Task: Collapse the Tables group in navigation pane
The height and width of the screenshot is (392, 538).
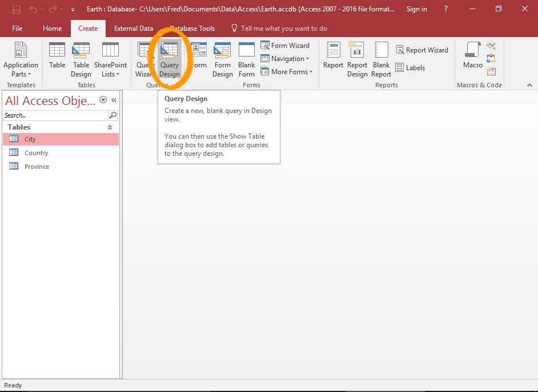Action: [110, 127]
